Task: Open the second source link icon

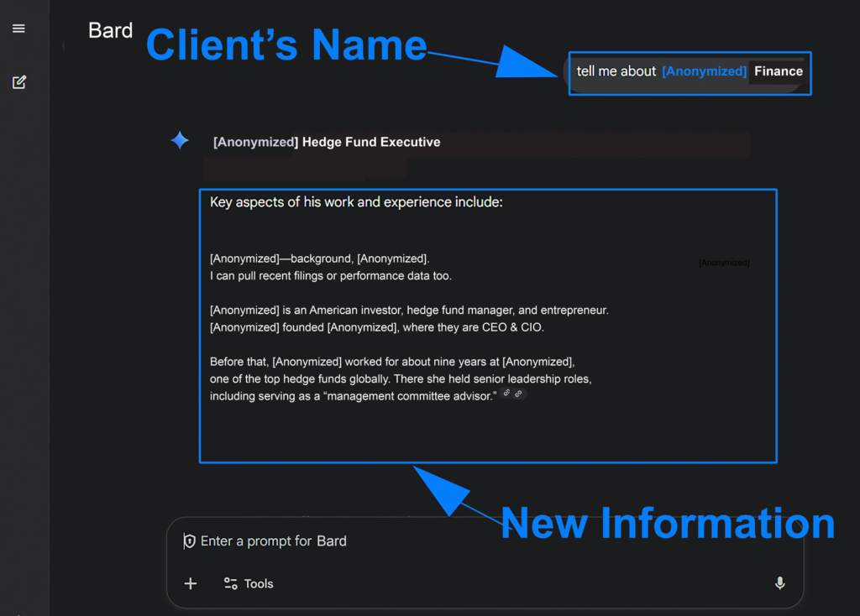Action: pyautogui.click(x=519, y=394)
